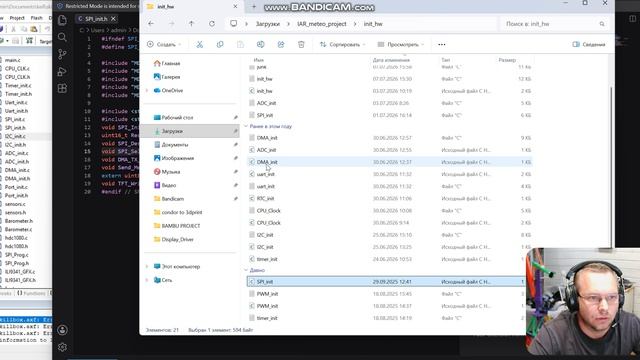The height and width of the screenshot is (360, 640).
Task: Go back in File Explorer navigation
Action: (x=151, y=24)
